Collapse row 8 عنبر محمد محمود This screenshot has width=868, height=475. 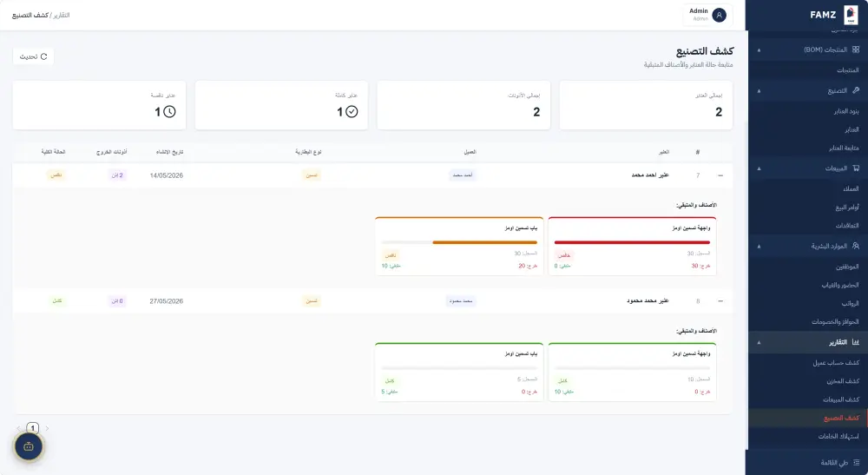tap(720, 301)
